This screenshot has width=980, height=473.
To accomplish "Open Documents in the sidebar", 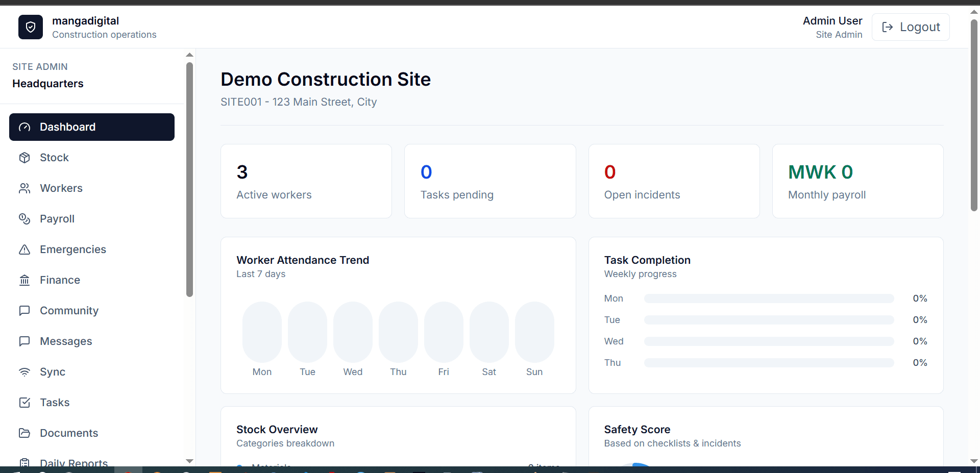I will [x=92, y=433].
